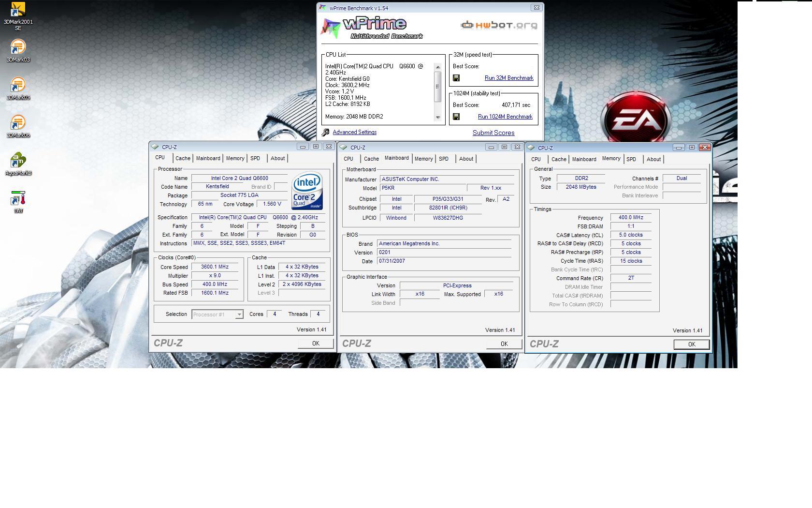Click the FSB:DRAM ratio value 1:1
Viewport: 812px width, 508px height.
[631, 226]
